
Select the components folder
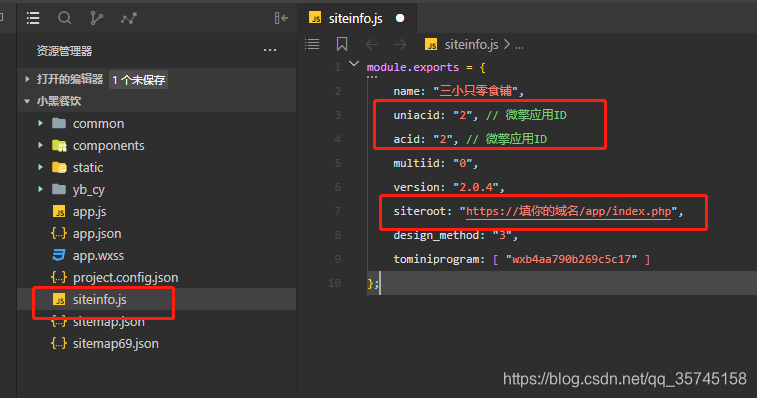pos(109,145)
